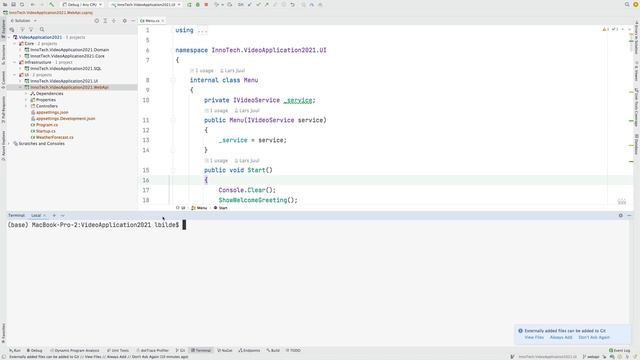
Task: Close the Menu.cs editor tab
Action: point(163,21)
